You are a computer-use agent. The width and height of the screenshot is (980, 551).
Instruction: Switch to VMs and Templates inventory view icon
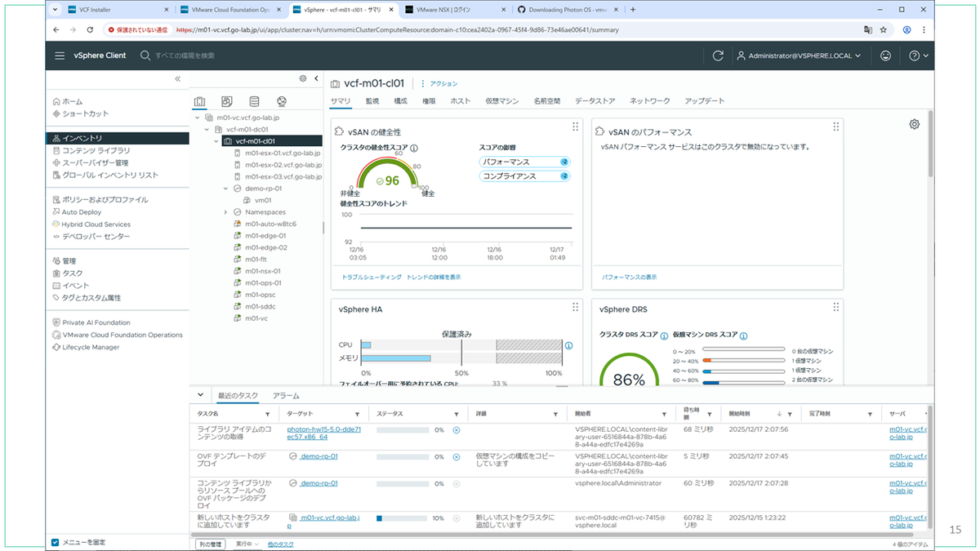coord(227,102)
